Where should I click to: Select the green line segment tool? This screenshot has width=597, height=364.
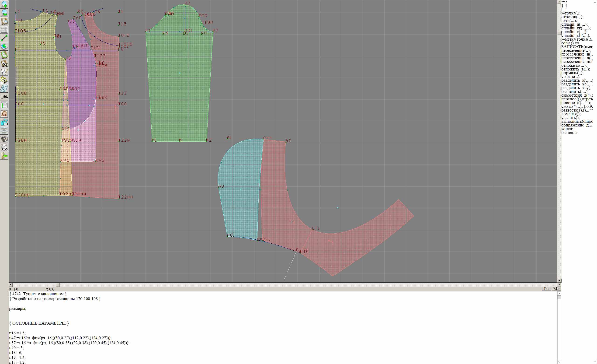[x=4, y=38]
